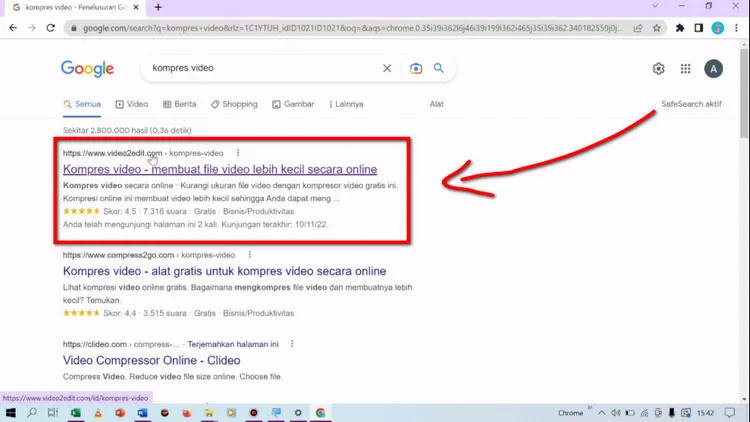This screenshot has width=750, height=422.
Task: Select the Semua results tab
Action: (x=82, y=104)
